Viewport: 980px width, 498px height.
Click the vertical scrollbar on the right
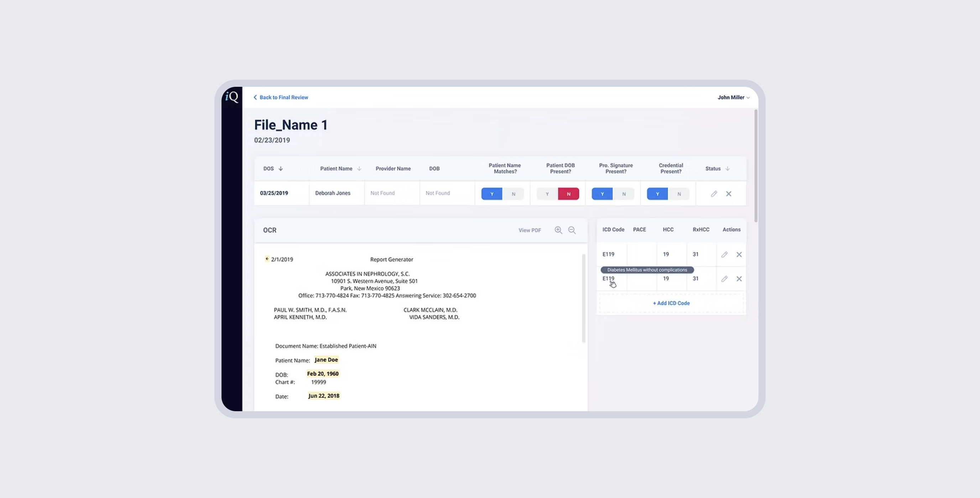click(756, 164)
